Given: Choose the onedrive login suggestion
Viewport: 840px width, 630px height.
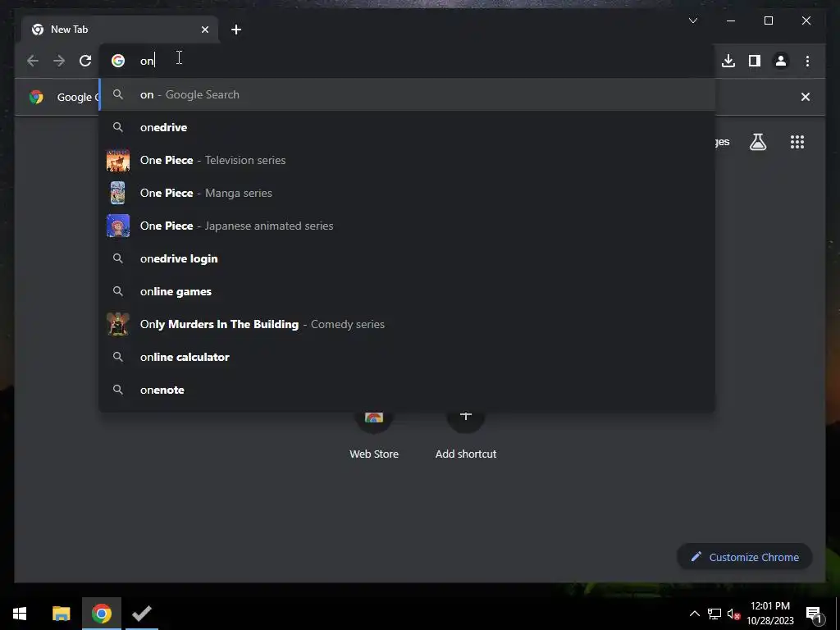Looking at the screenshot, I should [407, 258].
